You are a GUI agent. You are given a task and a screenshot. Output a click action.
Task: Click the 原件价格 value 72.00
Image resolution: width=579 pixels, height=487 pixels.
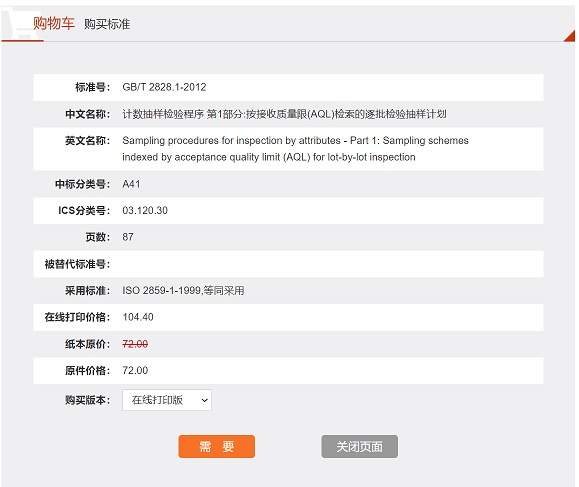(x=135, y=370)
